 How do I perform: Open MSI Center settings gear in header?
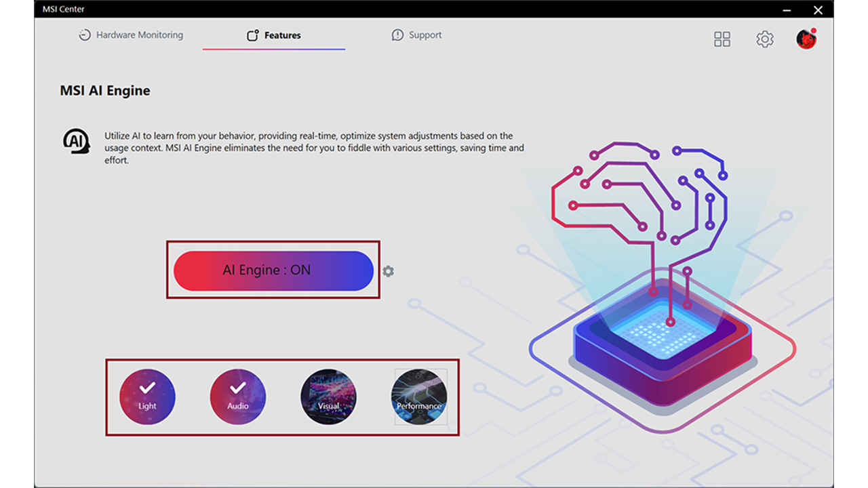coord(765,39)
